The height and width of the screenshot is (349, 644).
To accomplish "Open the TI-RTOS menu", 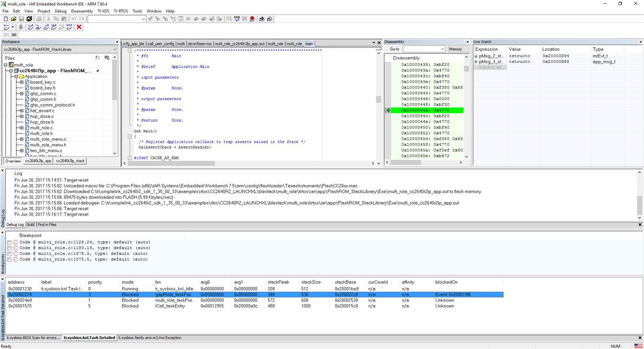I will tap(120, 10).
